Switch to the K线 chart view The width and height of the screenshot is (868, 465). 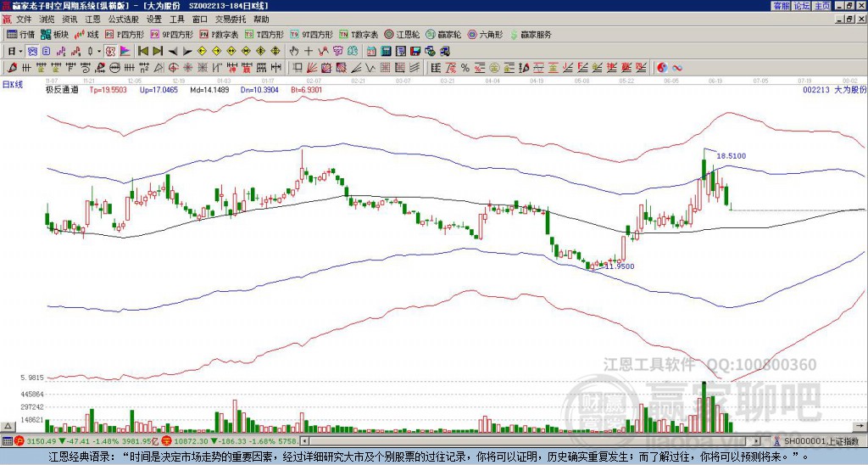(x=86, y=34)
